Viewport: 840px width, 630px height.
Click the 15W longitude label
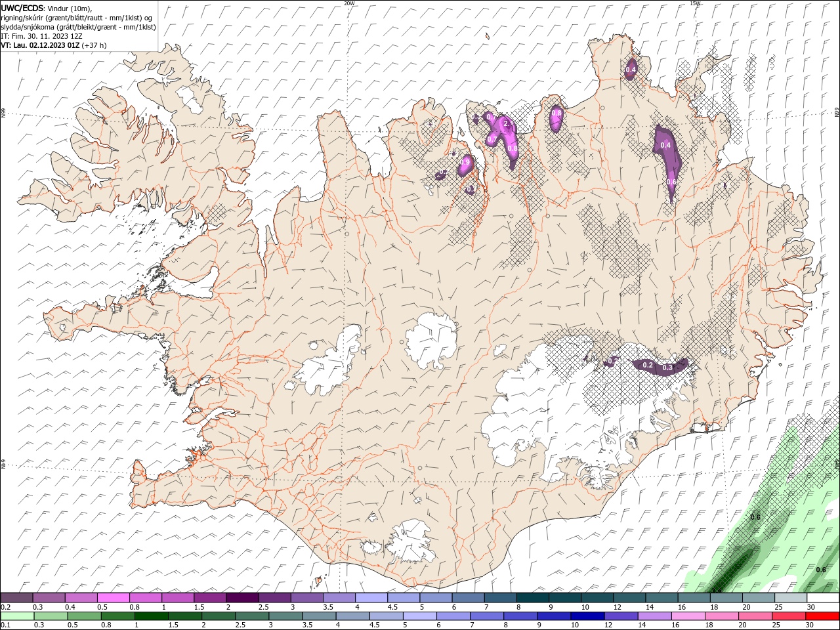(695, 3)
